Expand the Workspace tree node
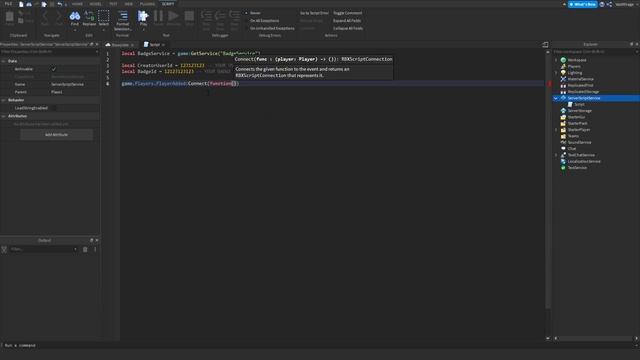The height and width of the screenshot is (360, 640). (x=556, y=60)
